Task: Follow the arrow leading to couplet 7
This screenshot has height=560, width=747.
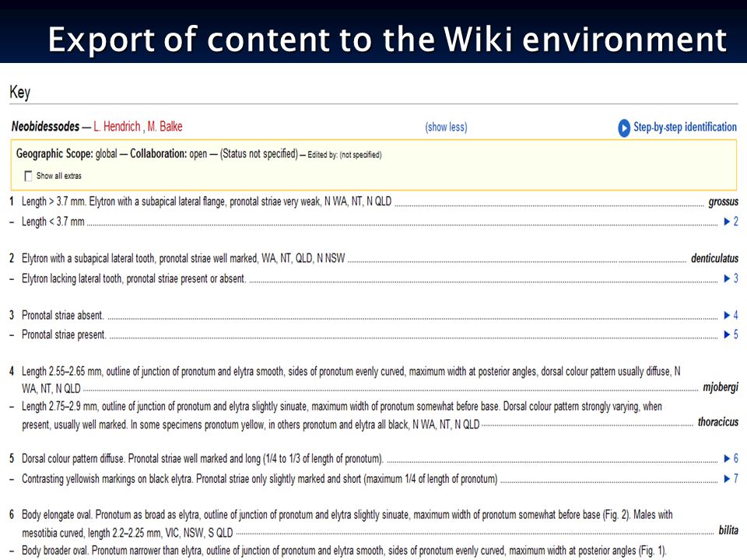Action: coord(731,478)
